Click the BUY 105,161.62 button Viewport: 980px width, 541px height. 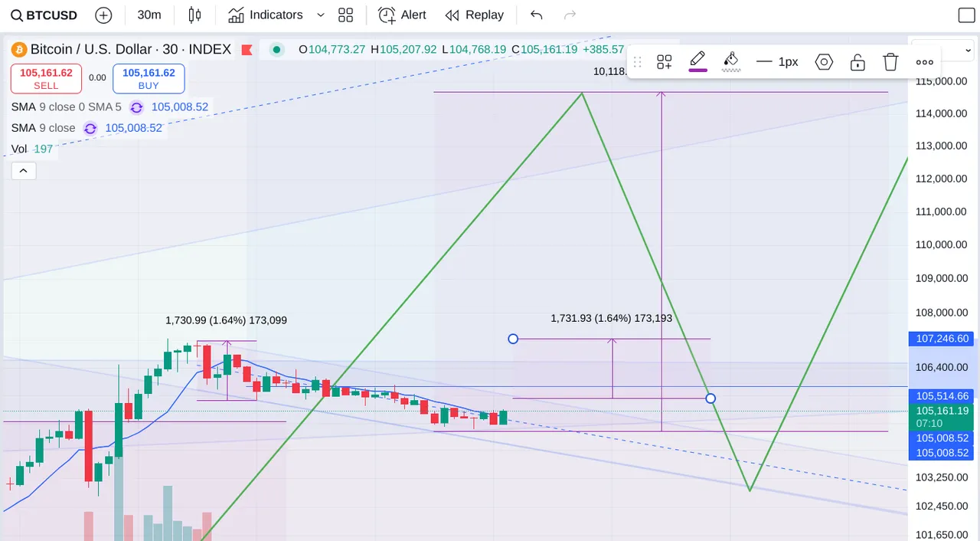coord(149,79)
